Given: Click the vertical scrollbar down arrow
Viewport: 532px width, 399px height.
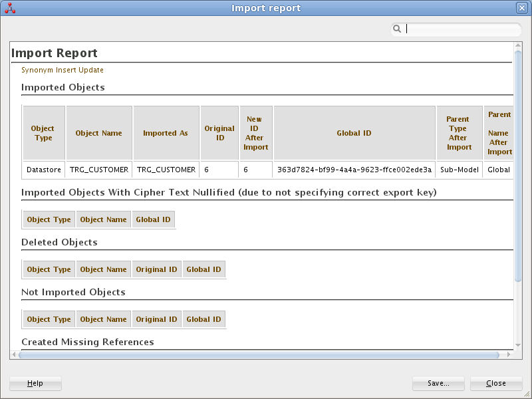Looking at the screenshot, I should [x=518, y=346].
